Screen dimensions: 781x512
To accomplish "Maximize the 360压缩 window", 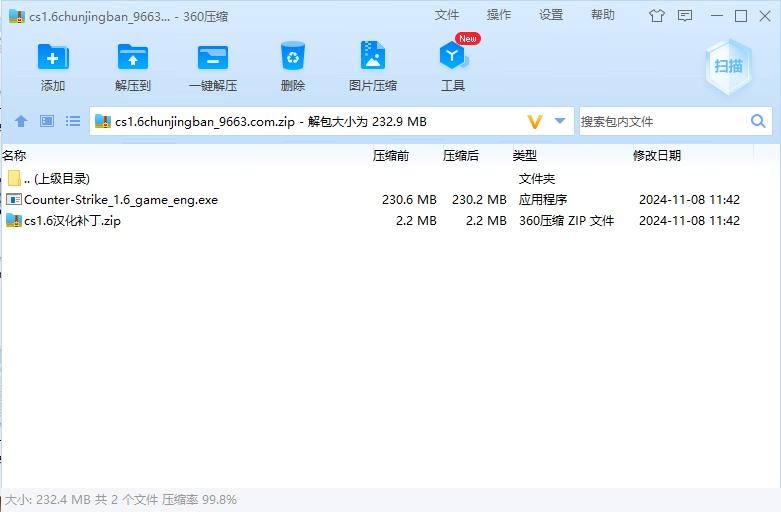I will (x=741, y=16).
